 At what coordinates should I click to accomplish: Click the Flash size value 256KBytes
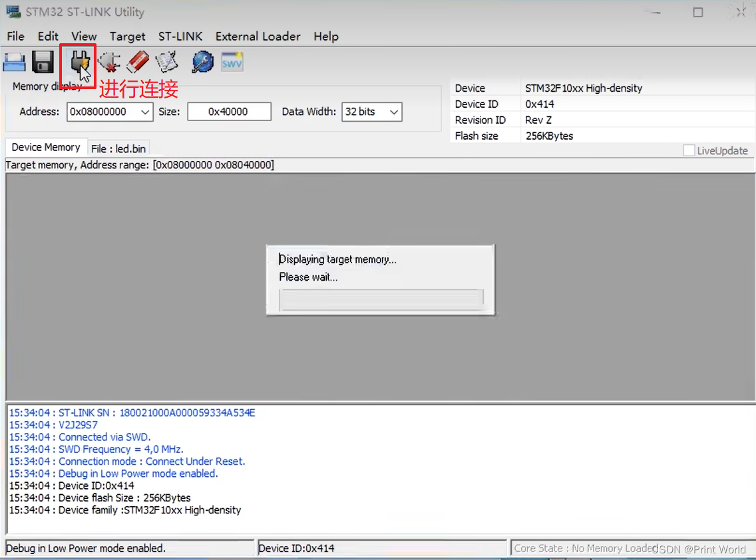pos(549,136)
